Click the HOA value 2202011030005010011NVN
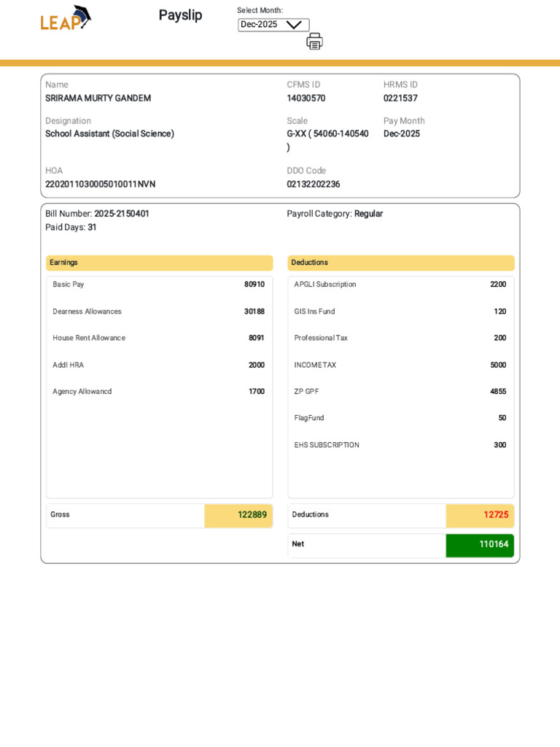 point(101,185)
